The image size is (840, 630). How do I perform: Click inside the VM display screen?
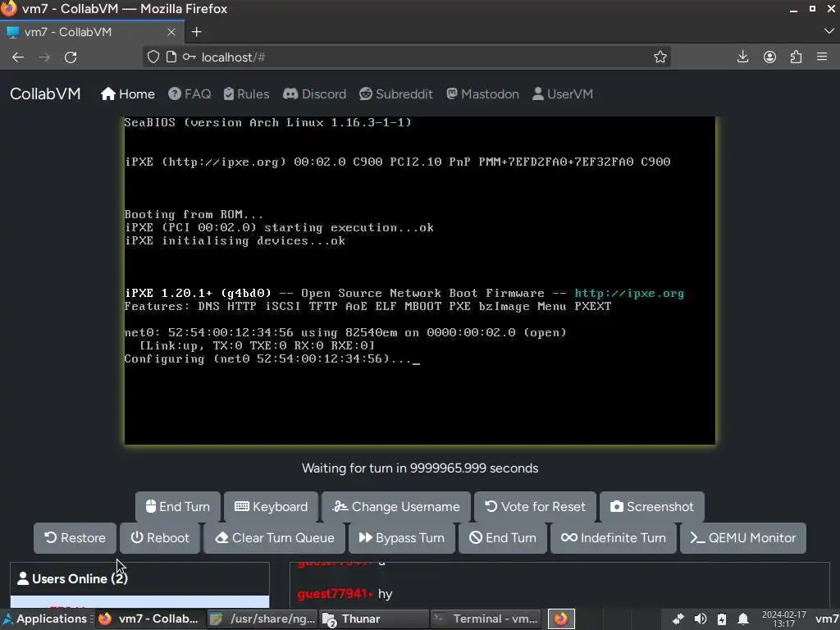pyautogui.click(x=420, y=281)
